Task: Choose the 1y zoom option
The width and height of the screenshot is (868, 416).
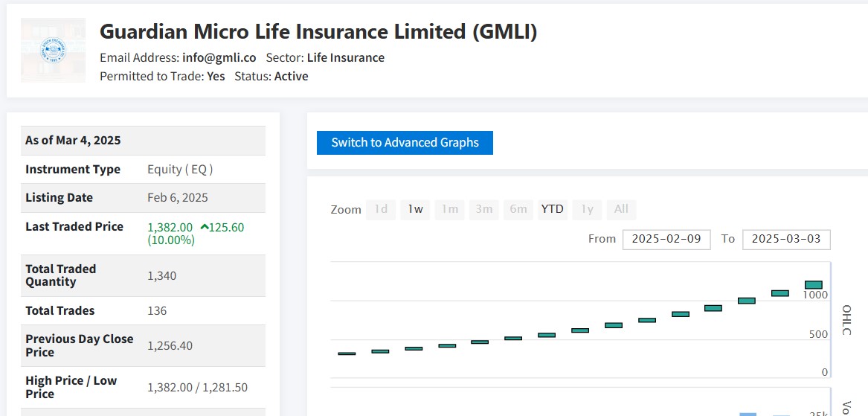Action: 587,209
